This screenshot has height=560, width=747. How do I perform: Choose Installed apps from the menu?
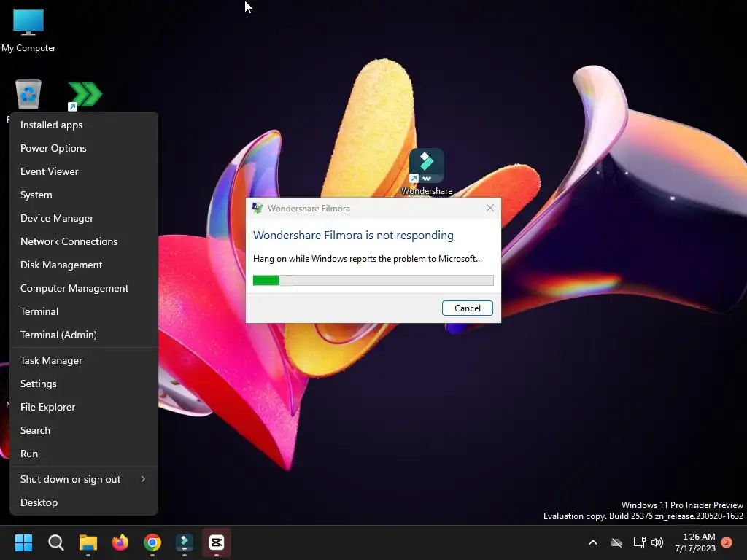pos(84,125)
